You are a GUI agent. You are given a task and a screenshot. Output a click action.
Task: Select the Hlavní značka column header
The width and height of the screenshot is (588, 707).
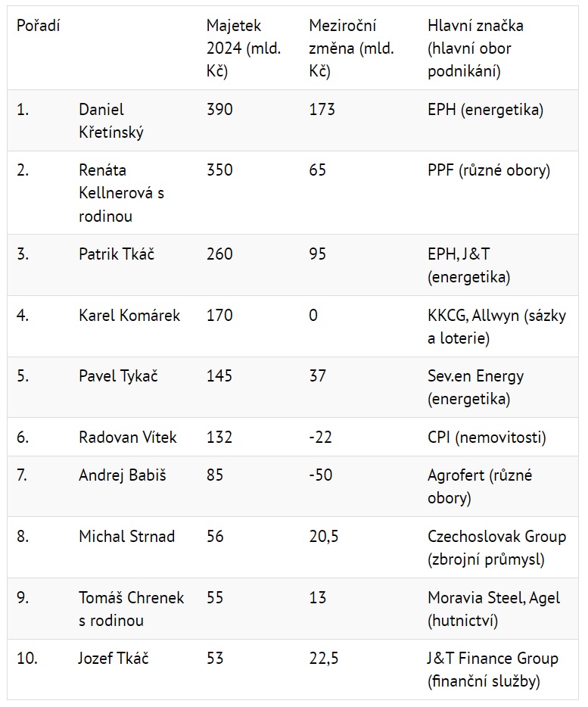(x=476, y=48)
